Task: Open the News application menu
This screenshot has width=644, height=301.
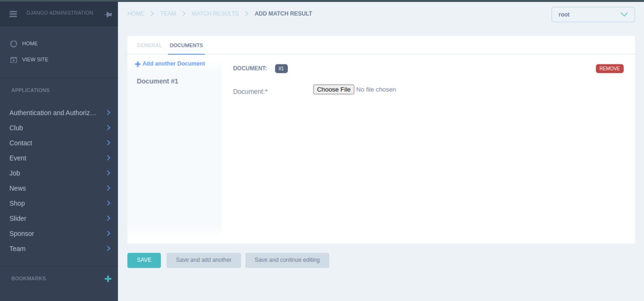Action: pyautogui.click(x=18, y=188)
